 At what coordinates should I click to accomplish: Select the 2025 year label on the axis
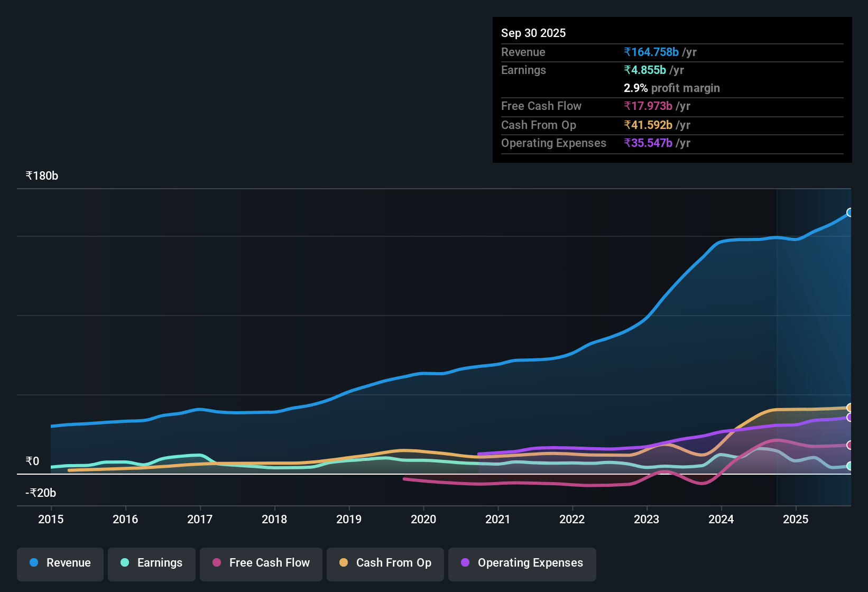[x=796, y=520]
